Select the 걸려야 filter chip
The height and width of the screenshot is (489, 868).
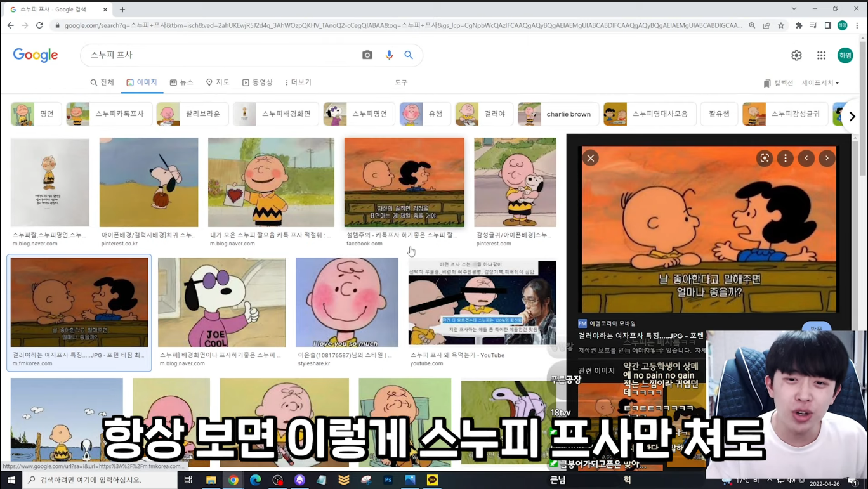coord(484,114)
